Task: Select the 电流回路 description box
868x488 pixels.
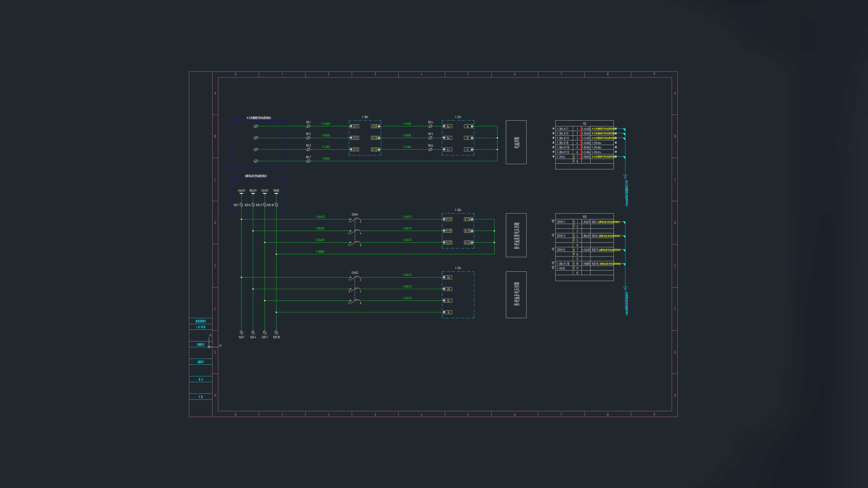Action: click(516, 142)
